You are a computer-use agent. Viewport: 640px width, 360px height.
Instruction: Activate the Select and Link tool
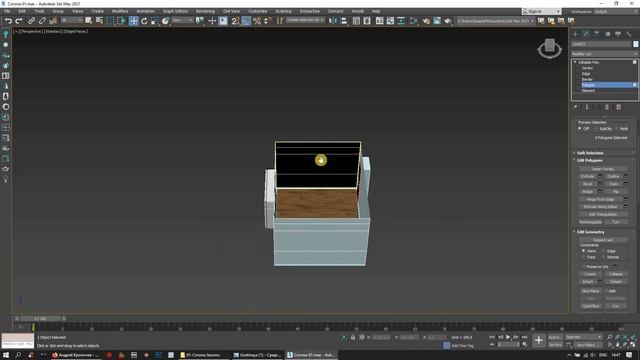pos(31,21)
